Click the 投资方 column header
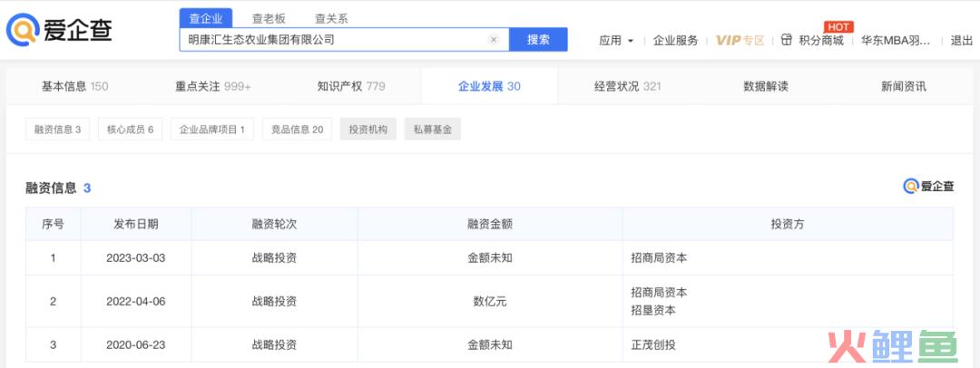 [788, 224]
